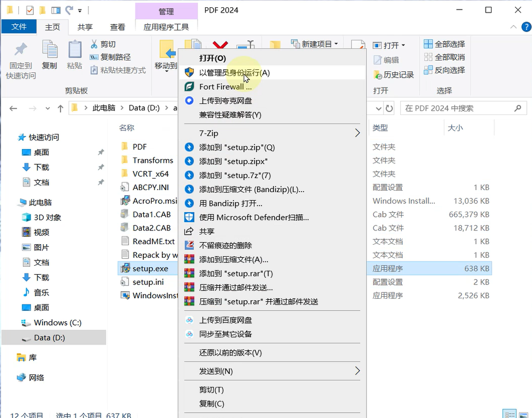The image size is (532, 418).
Task: Click Share (共享) in context menu
Action: (x=272, y=232)
